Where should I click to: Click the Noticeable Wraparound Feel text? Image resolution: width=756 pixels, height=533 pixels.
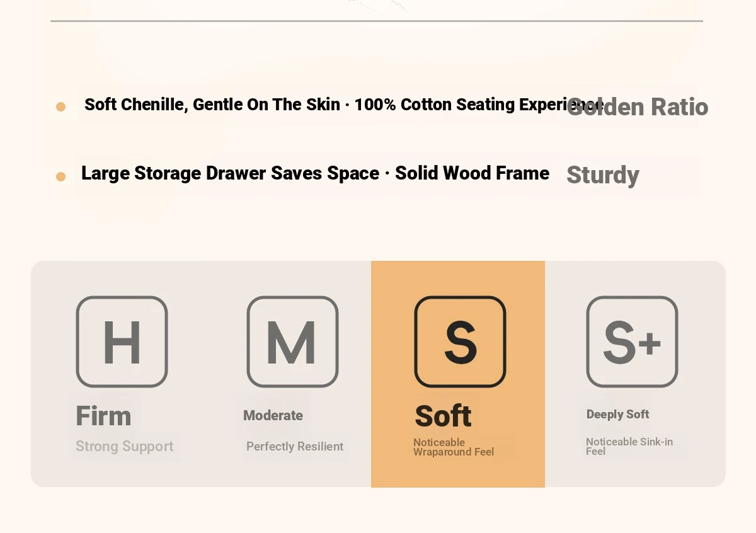tap(453, 447)
